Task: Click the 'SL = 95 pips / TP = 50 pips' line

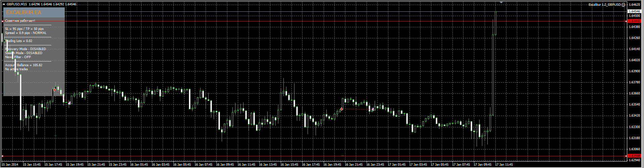Action: coord(24,29)
